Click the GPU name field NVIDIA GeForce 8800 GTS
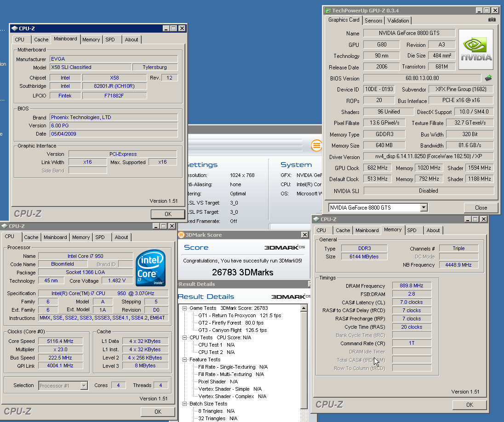Viewport: 504px width, 422px height. pos(409,33)
